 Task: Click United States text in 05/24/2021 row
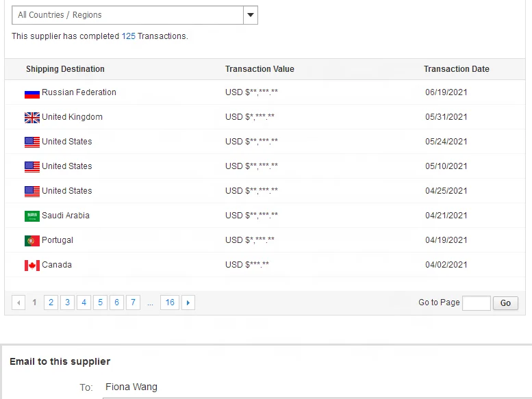click(67, 142)
